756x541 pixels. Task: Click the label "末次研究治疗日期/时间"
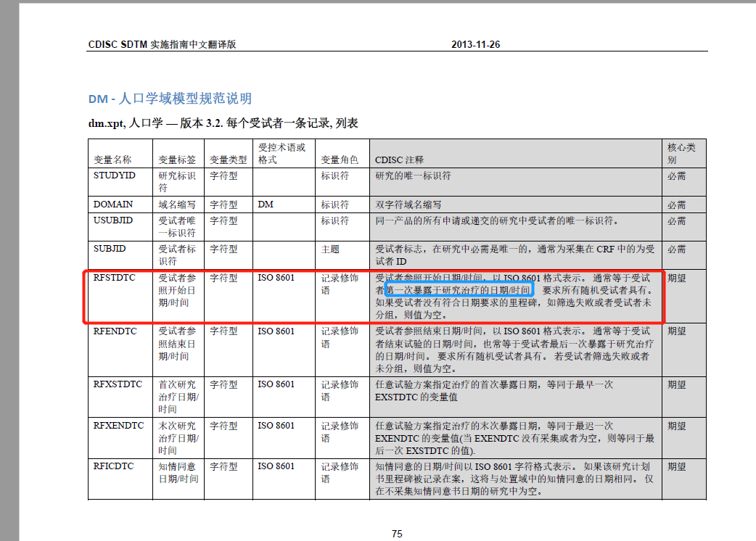(178, 438)
